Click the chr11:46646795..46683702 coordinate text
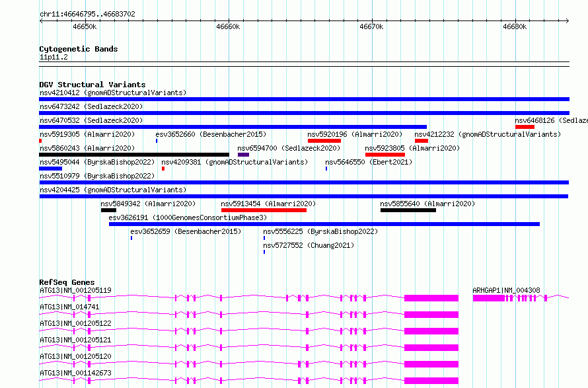The height and width of the screenshot is (388, 588). pyautogui.click(x=87, y=15)
